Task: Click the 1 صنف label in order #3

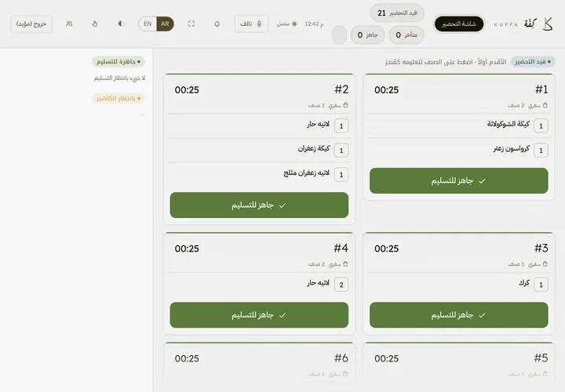Action: click(516, 264)
